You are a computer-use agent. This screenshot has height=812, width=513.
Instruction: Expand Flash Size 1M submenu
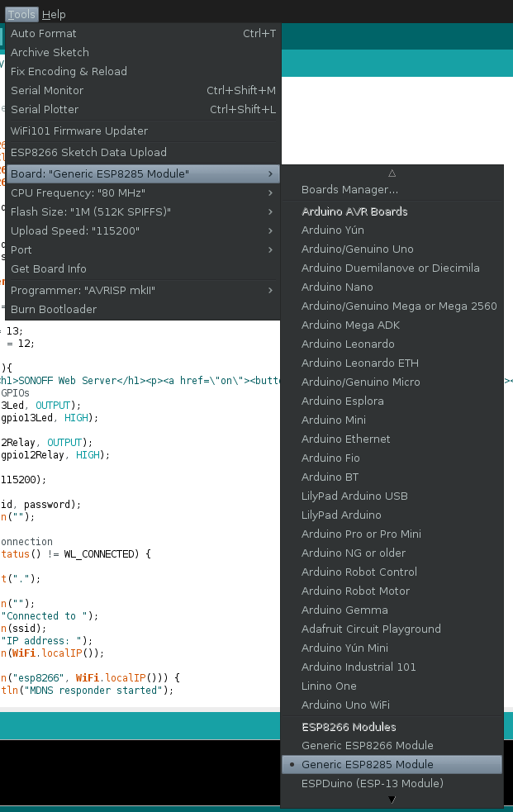[x=143, y=211]
